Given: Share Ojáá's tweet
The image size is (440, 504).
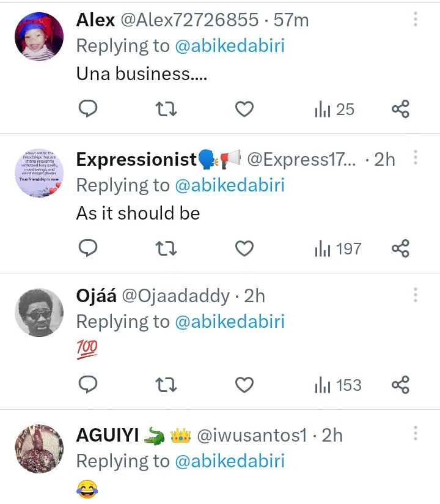Looking at the screenshot, I should coord(400,385).
